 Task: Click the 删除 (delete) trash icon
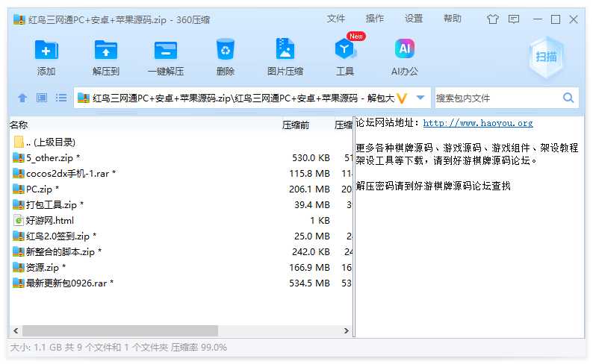226,49
